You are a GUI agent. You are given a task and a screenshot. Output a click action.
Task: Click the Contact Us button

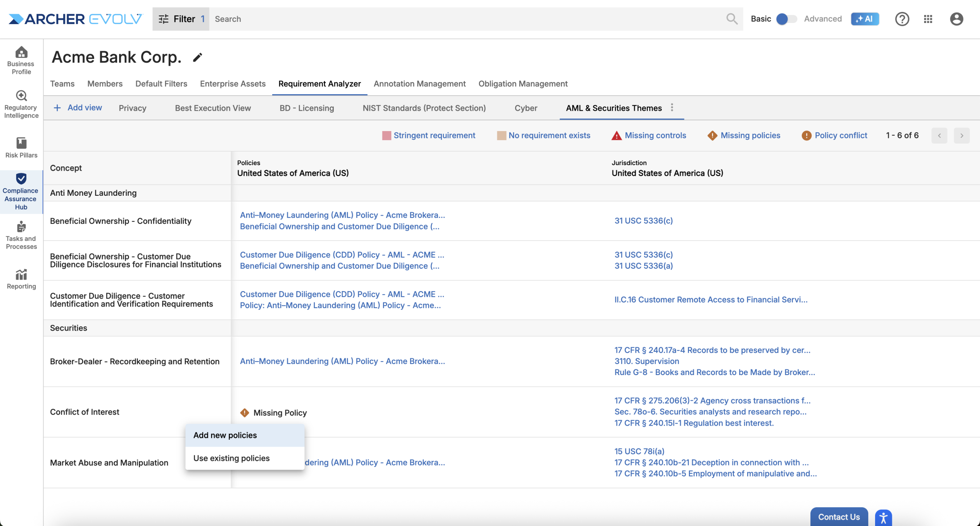pyautogui.click(x=839, y=517)
